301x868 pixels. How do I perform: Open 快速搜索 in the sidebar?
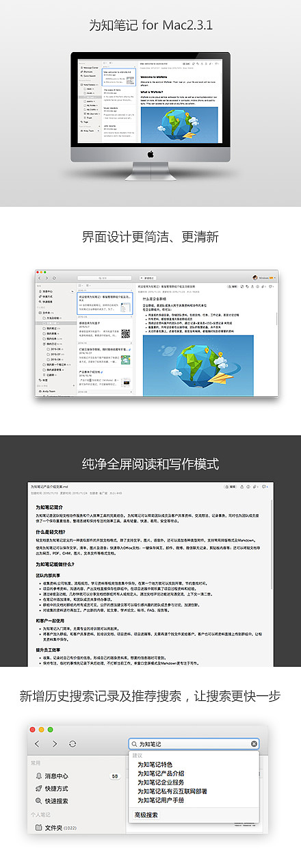click(57, 801)
